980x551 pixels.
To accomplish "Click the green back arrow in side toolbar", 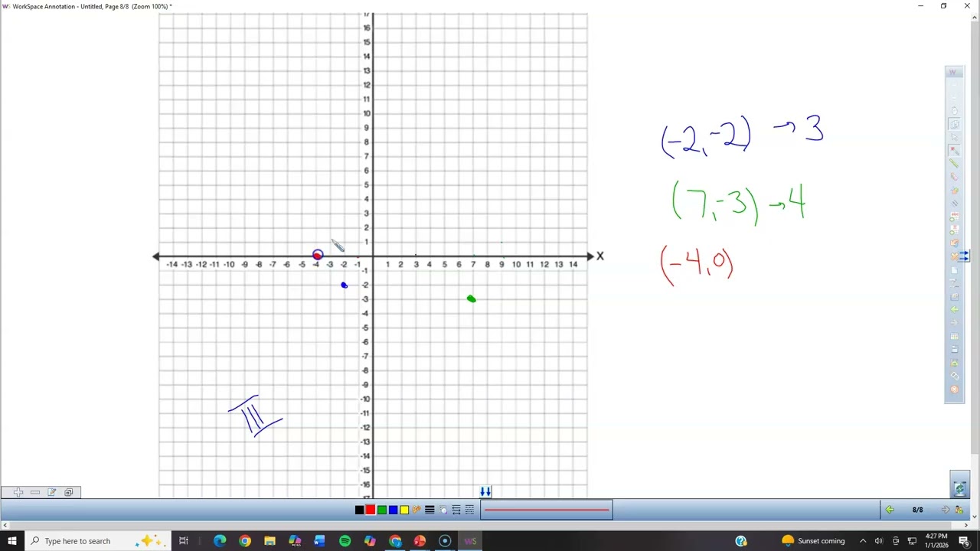I will (x=955, y=310).
